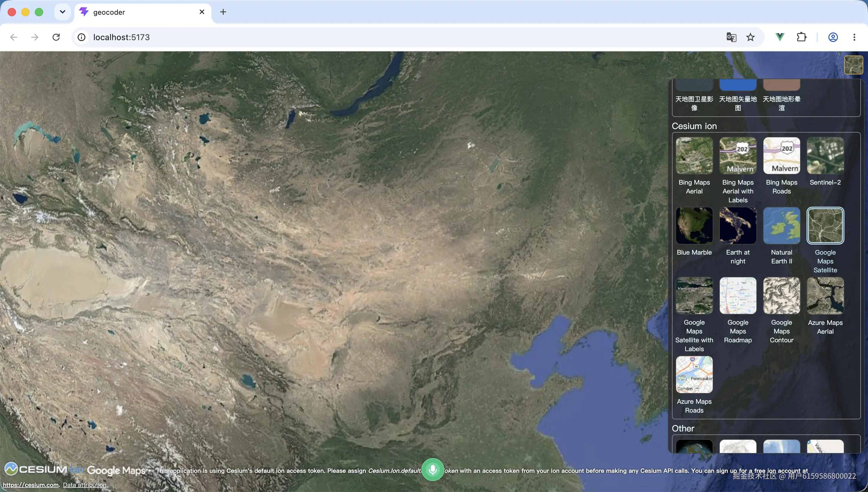Image resolution: width=868 pixels, height=492 pixels.
Task: Select 天地图地形晕渲 layer
Action: (x=781, y=96)
